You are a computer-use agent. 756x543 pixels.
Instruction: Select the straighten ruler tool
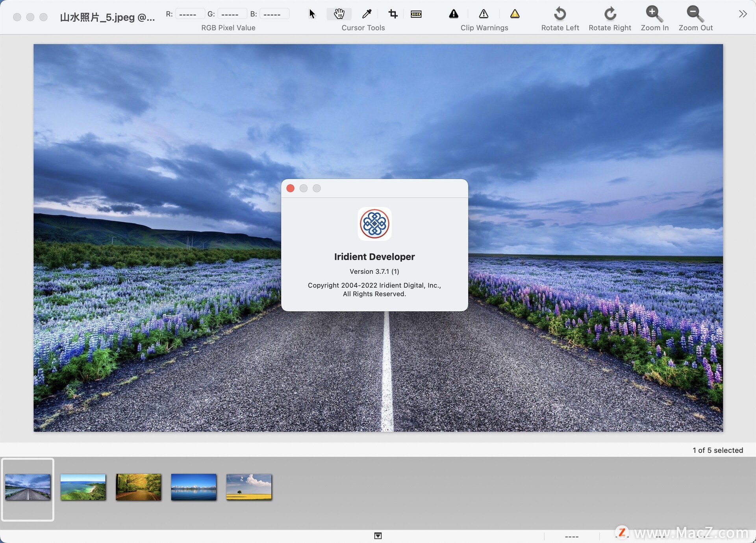click(416, 14)
